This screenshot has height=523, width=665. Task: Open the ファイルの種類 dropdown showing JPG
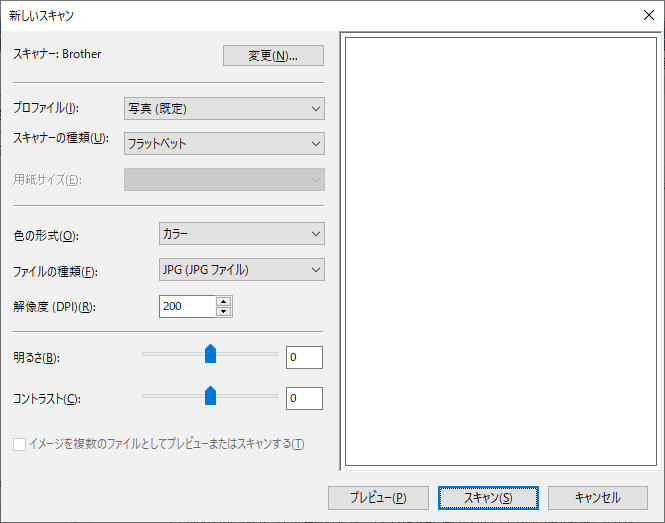(x=242, y=269)
